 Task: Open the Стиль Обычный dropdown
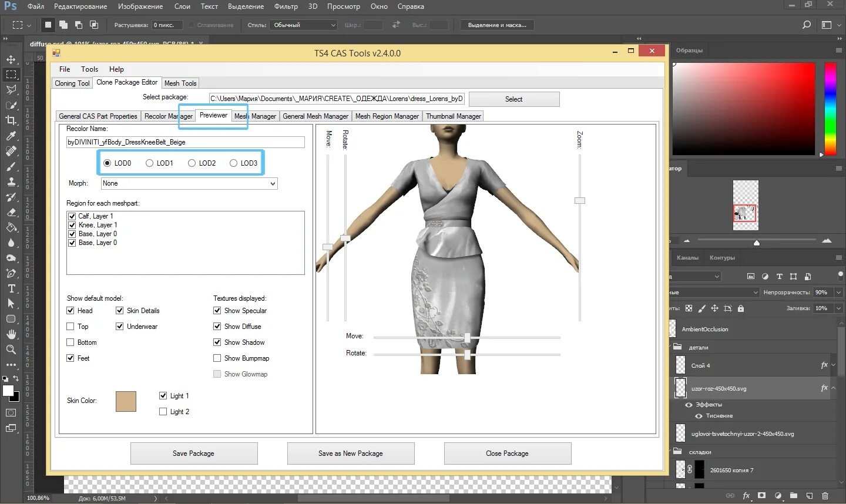[304, 25]
